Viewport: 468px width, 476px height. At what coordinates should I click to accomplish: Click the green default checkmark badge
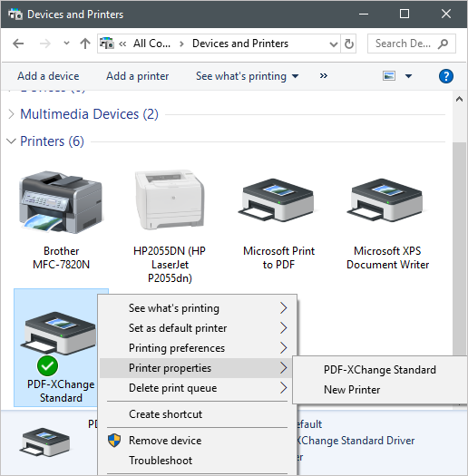point(47,365)
